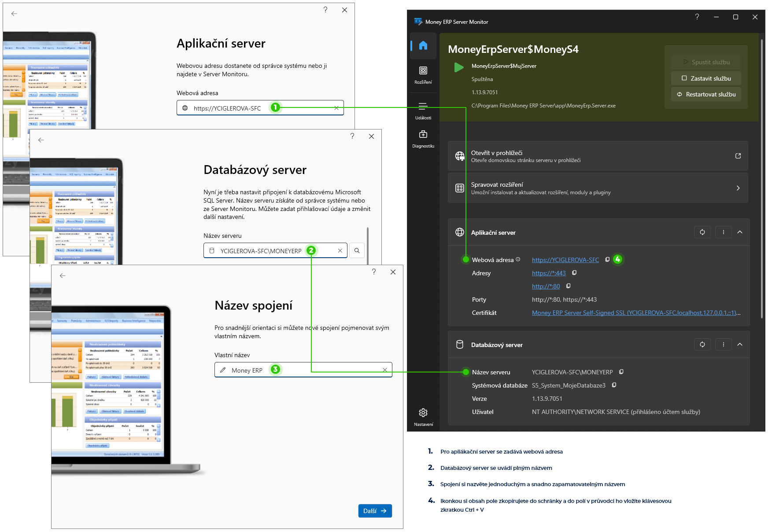
Task: Open Rozšíření in the sidebar
Action: click(x=423, y=75)
